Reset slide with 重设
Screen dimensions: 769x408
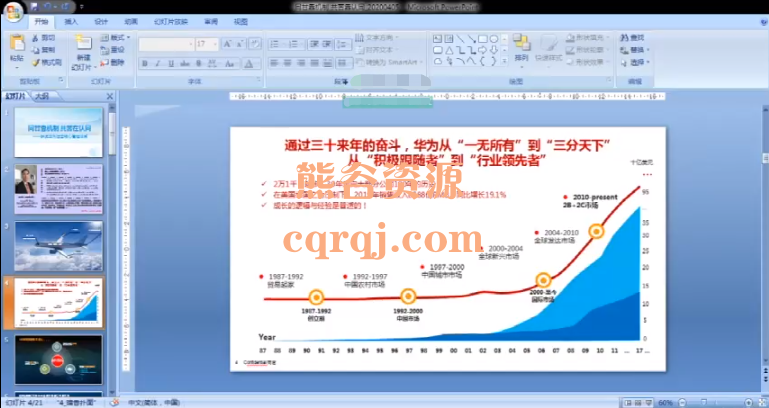112,50
